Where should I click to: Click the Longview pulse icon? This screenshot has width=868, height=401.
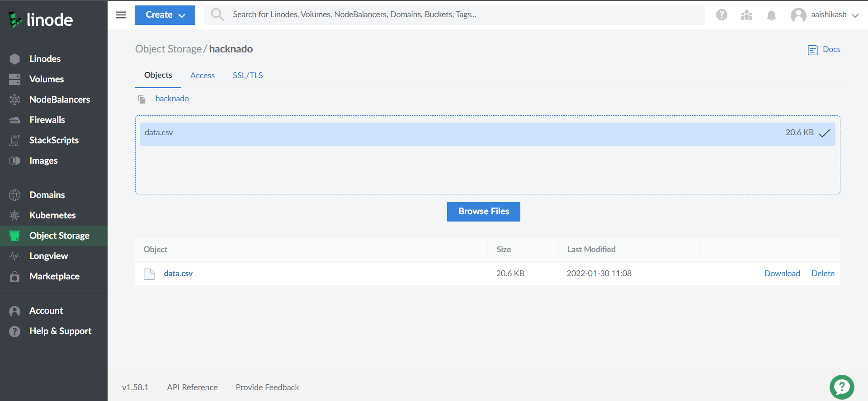pos(15,256)
